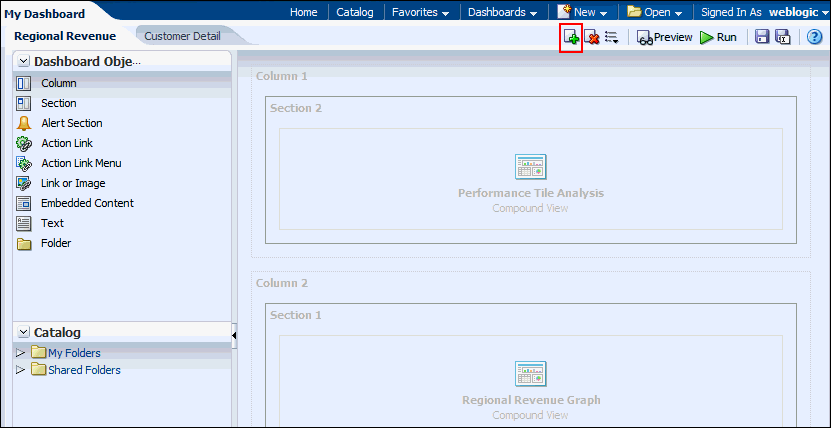Image resolution: width=831 pixels, height=428 pixels.
Task: Select the Section 1 header
Action: tap(296, 315)
